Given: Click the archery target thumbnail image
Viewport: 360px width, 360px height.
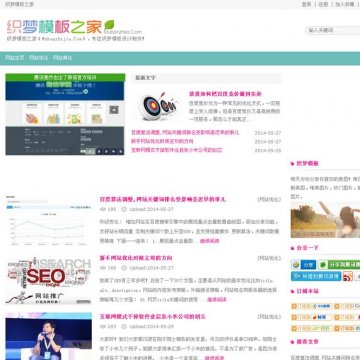Looking at the screenshot, I should tap(157, 106).
